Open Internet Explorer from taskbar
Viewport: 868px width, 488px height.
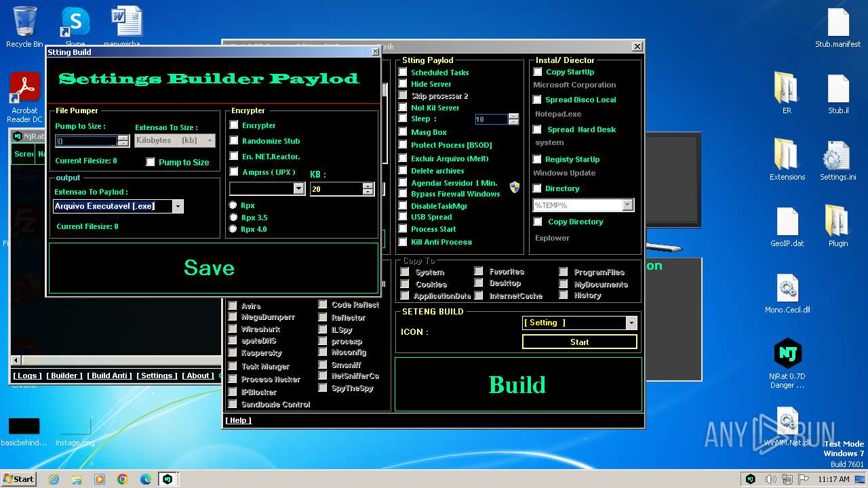(54, 479)
